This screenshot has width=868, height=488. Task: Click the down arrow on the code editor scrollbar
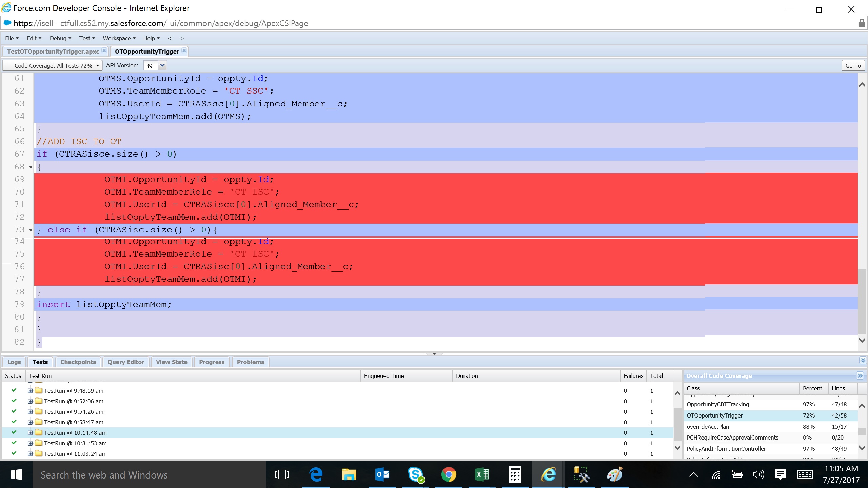click(x=862, y=340)
